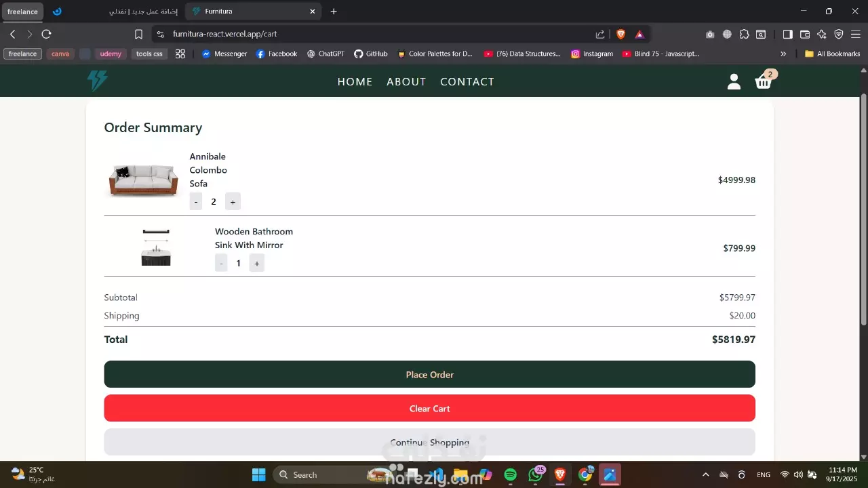Image resolution: width=868 pixels, height=488 pixels.
Task: Expand the hidden bookmarks overflow chevron
Action: (783, 54)
